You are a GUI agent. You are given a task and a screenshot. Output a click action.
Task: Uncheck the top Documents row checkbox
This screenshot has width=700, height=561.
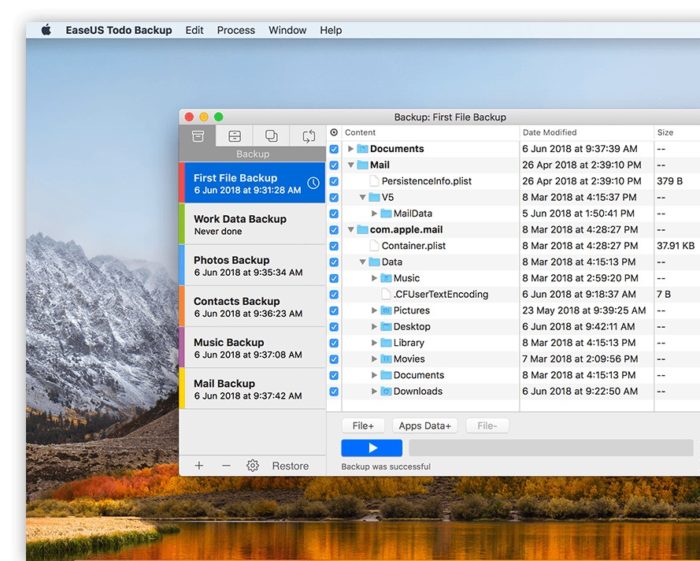(x=334, y=149)
